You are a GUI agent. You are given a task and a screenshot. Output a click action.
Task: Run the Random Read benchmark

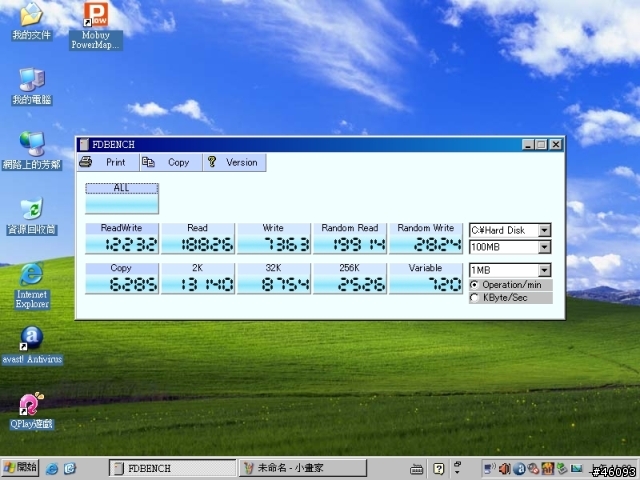[x=350, y=238]
